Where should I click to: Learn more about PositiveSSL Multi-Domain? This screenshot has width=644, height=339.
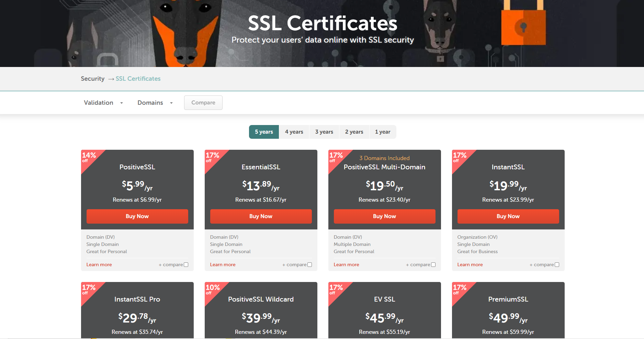346,264
